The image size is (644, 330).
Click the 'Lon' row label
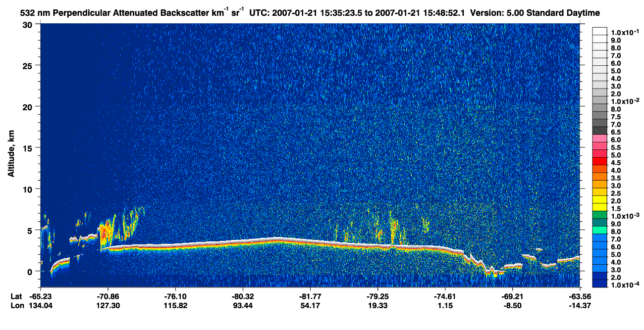click(16, 305)
